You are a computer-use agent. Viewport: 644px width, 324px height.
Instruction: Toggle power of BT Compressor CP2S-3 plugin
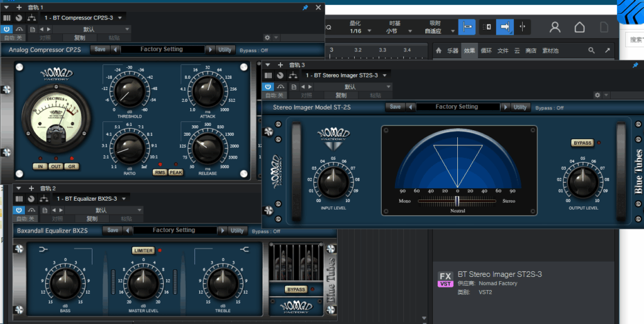coord(6,29)
